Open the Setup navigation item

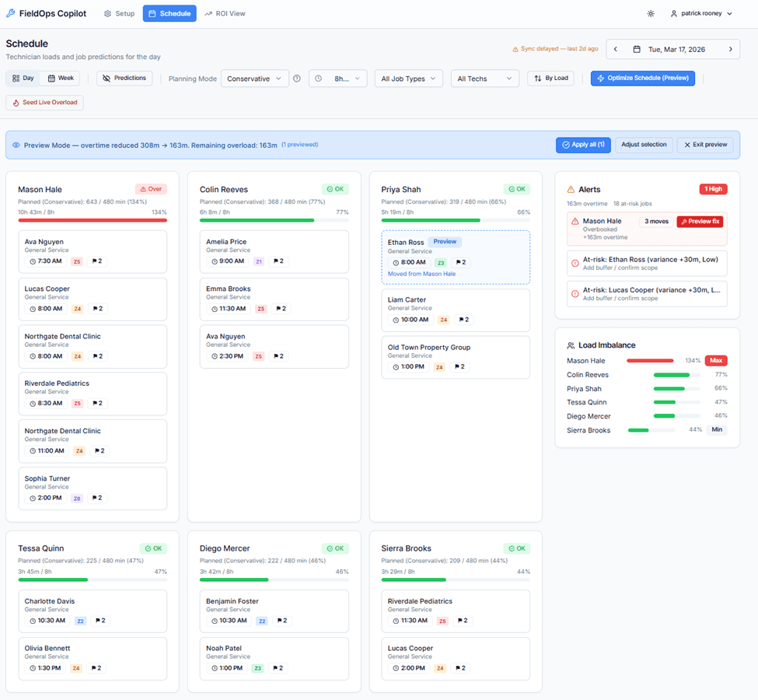pyautogui.click(x=119, y=13)
